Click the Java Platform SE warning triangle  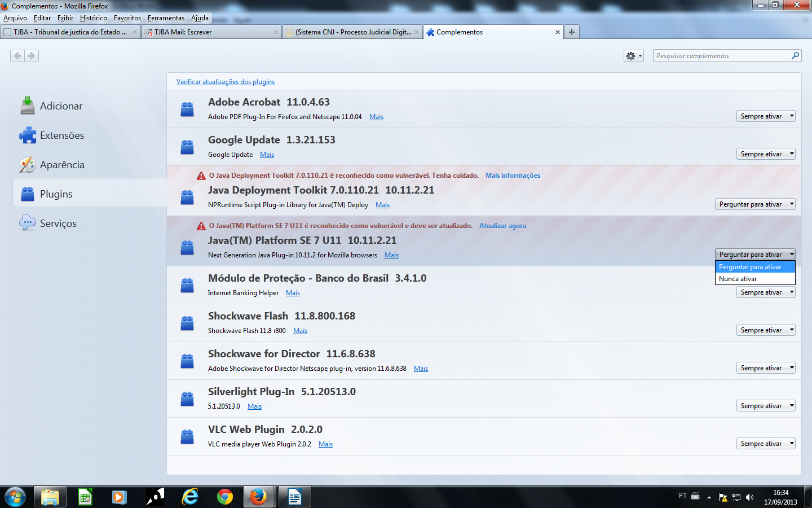pyautogui.click(x=201, y=226)
